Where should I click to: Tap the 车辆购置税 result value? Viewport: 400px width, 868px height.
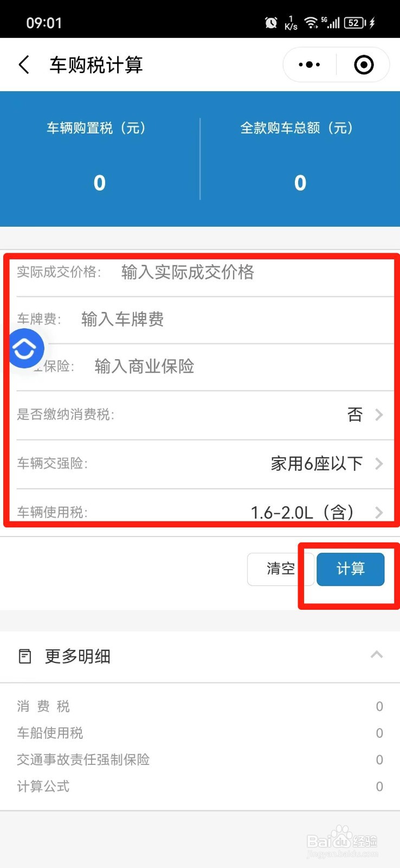(99, 183)
